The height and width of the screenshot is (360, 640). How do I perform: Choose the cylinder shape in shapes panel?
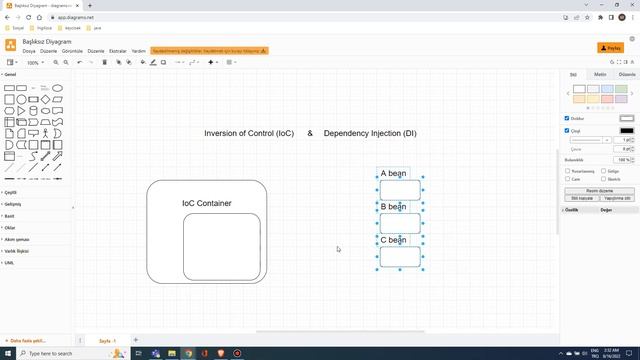[x=33, y=111]
